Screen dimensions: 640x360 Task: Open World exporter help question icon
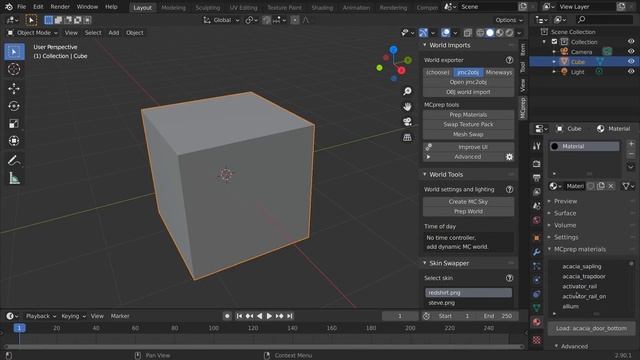[x=509, y=60]
